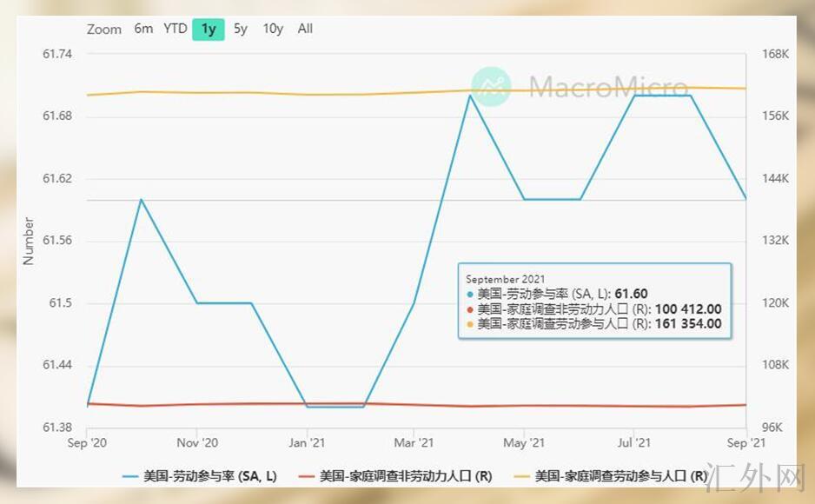This screenshot has height=504, width=815.
Task: Click the May '21 x-axis label
Action: 524,442
